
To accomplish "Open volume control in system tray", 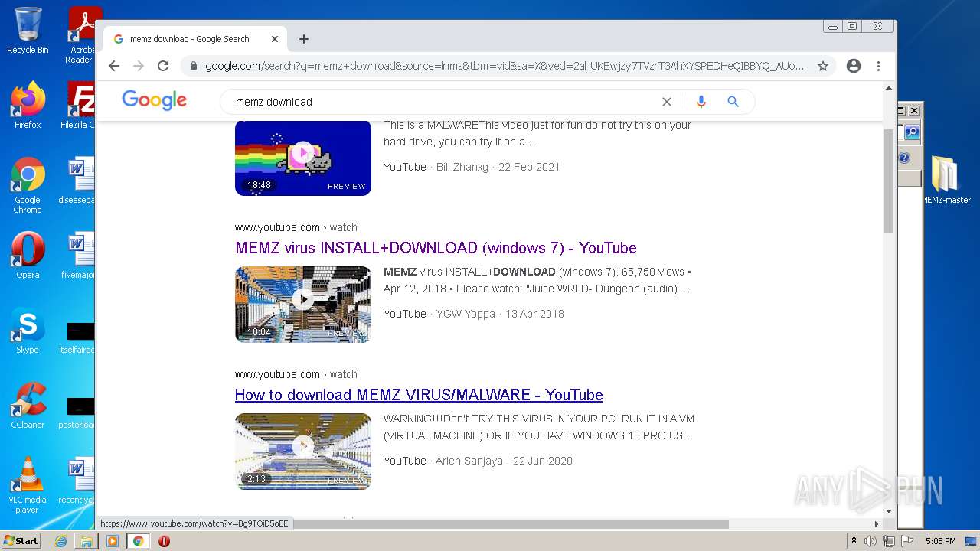I will pyautogui.click(x=871, y=541).
